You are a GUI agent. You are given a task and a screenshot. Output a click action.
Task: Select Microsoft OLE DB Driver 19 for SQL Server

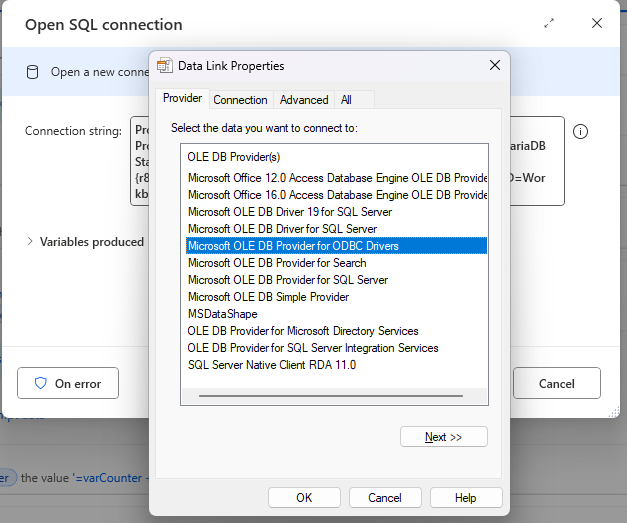pos(290,212)
